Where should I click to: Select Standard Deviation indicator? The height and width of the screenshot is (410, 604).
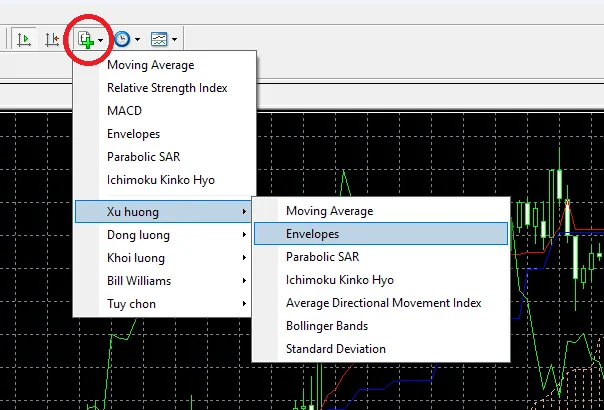pyautogui.click(x=381, y=349)
